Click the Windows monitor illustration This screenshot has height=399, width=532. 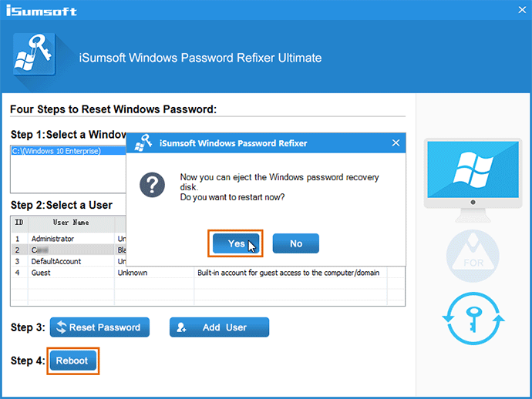coord(473,179)
